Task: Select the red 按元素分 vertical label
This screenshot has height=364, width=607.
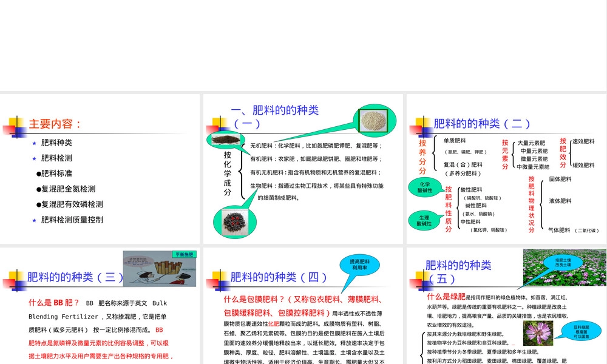Action: [x=505, y=154]
